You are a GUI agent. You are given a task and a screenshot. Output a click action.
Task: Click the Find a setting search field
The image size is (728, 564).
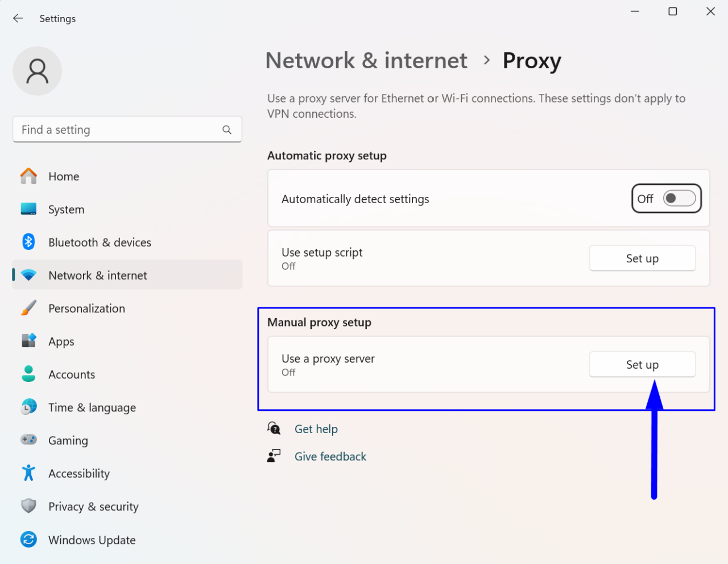127,129
